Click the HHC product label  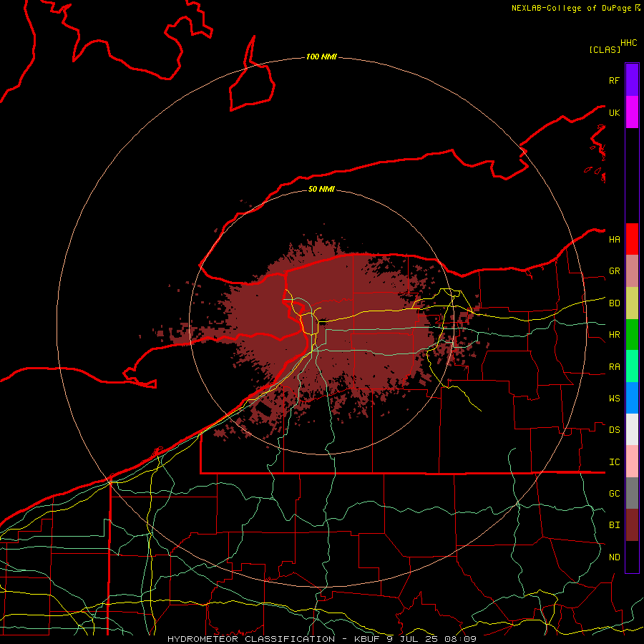[628, 43]
